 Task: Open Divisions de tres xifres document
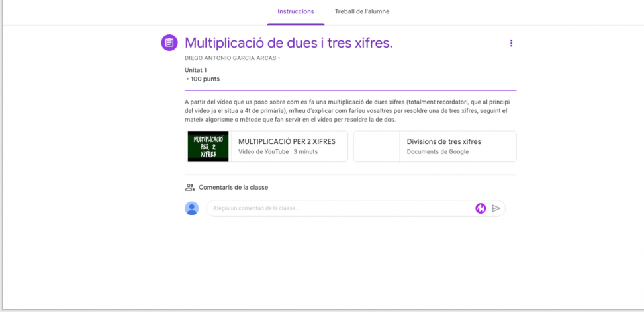(x=443, y=141)
